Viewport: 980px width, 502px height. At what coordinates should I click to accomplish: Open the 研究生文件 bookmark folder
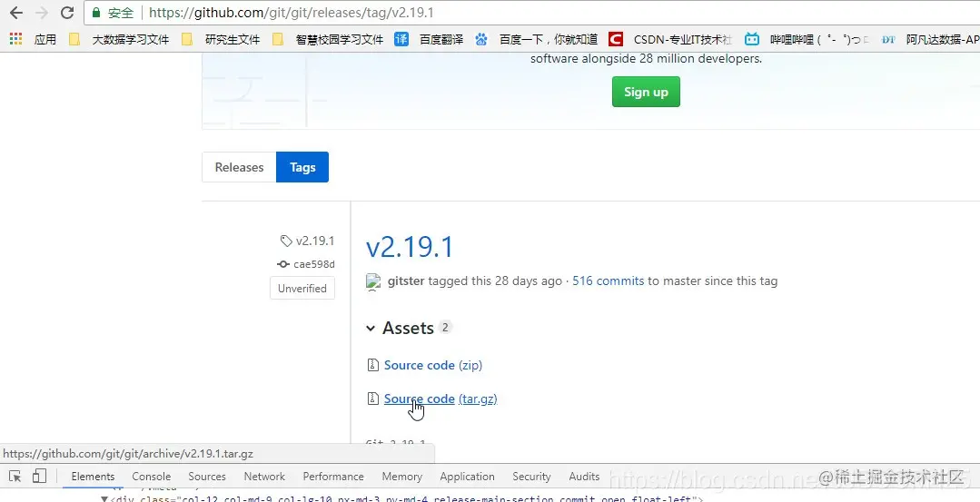221,39
